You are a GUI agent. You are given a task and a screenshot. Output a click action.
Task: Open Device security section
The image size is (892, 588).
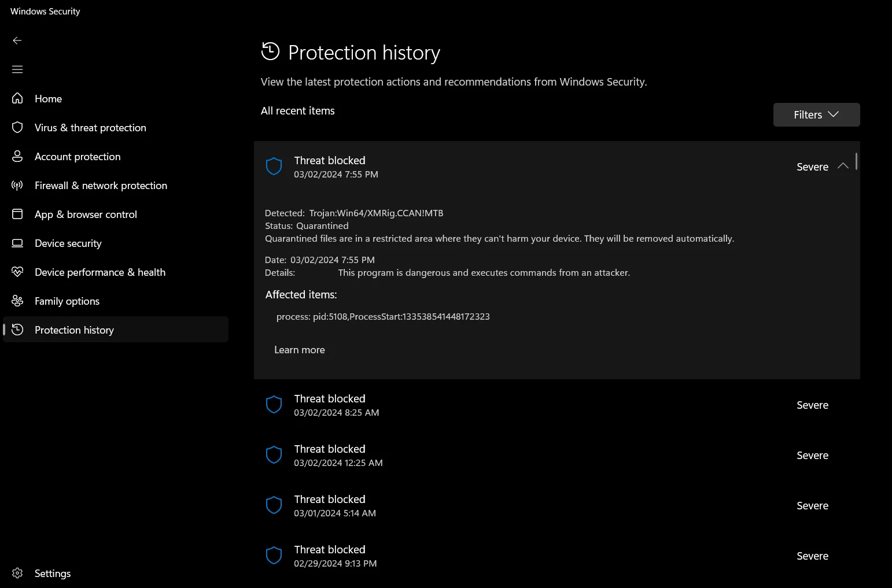(116, 243)
